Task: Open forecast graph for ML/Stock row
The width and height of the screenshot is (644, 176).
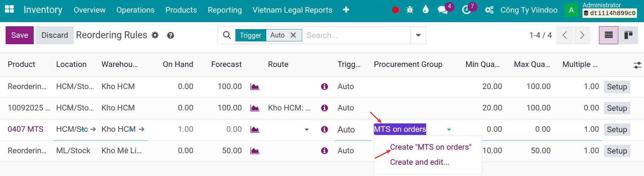Action: click(255, 151)
